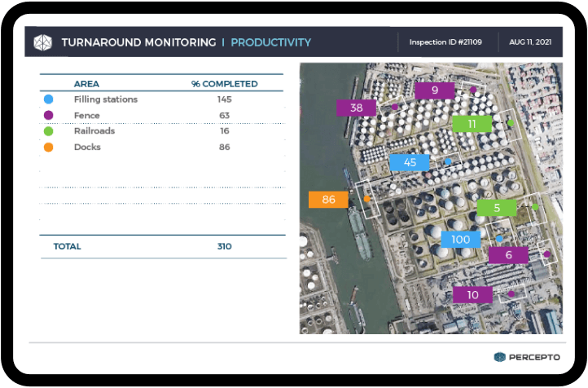The width and height of the screenshot is (588, 388).
Task: Click the blue map dot beside label 100
Action: click(499, 238)
